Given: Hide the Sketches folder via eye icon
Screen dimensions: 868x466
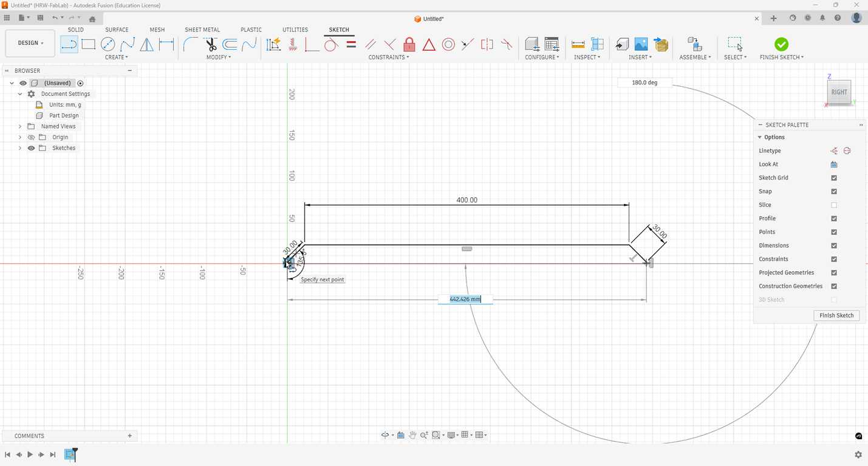Looking at the screenshot, I should (31, 148).
